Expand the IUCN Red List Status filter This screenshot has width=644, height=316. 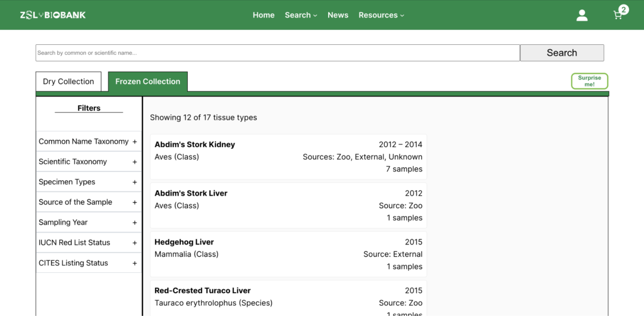click(x=89, y=243)
